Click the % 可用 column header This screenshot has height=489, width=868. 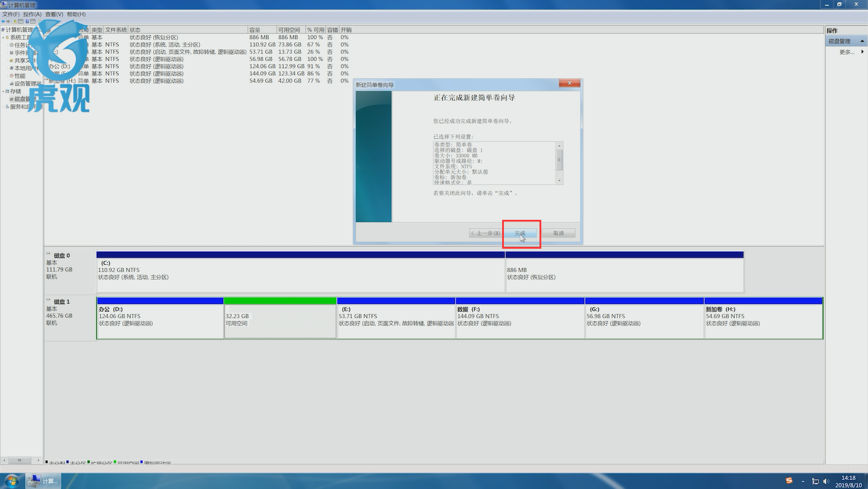pos(315,30)
